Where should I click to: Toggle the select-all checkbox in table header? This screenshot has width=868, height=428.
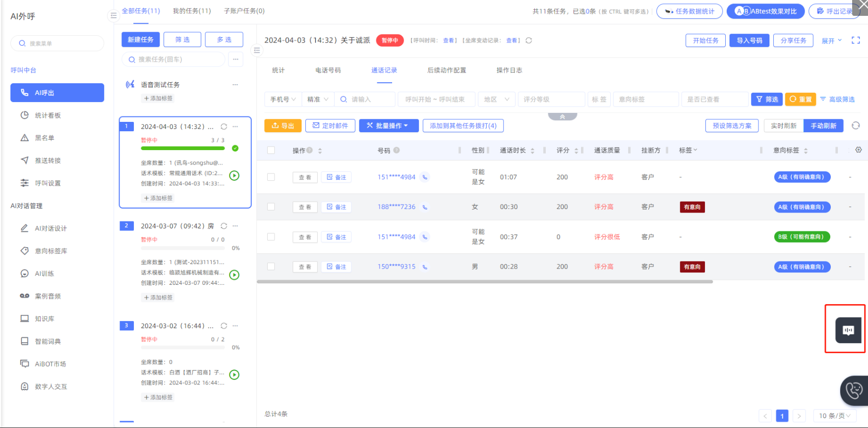point(271,150)
